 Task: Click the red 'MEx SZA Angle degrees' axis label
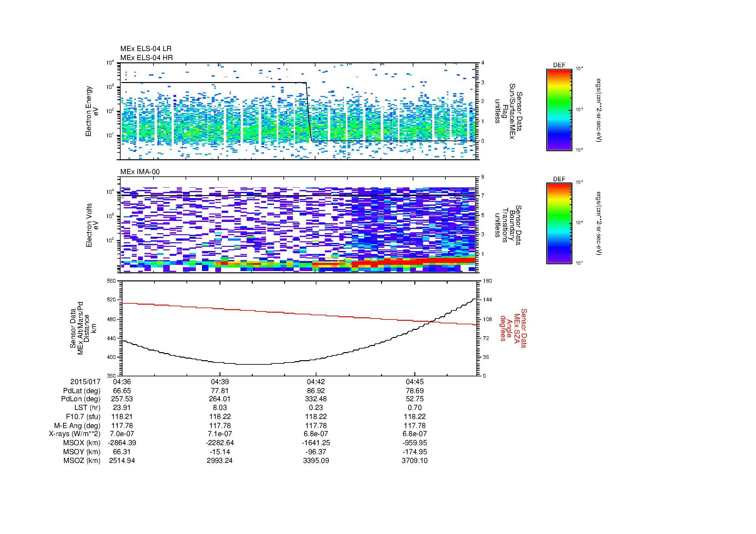pyautogui.click(x=513, y=328)
